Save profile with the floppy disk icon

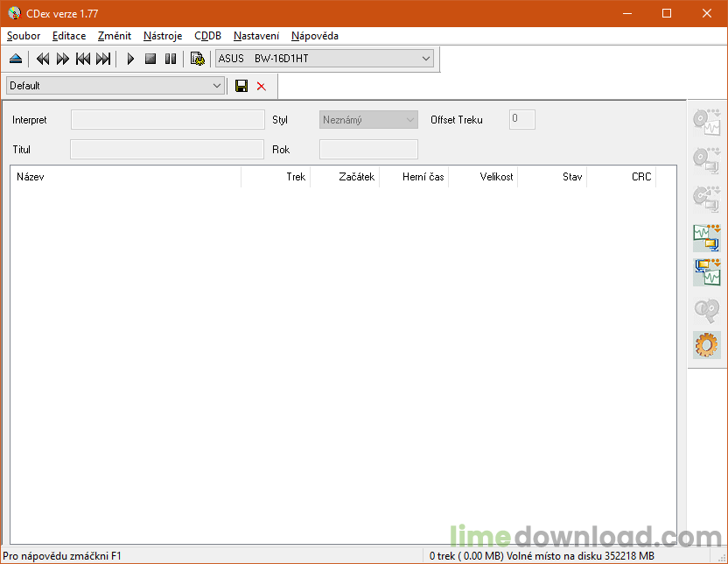pos(241,86)
